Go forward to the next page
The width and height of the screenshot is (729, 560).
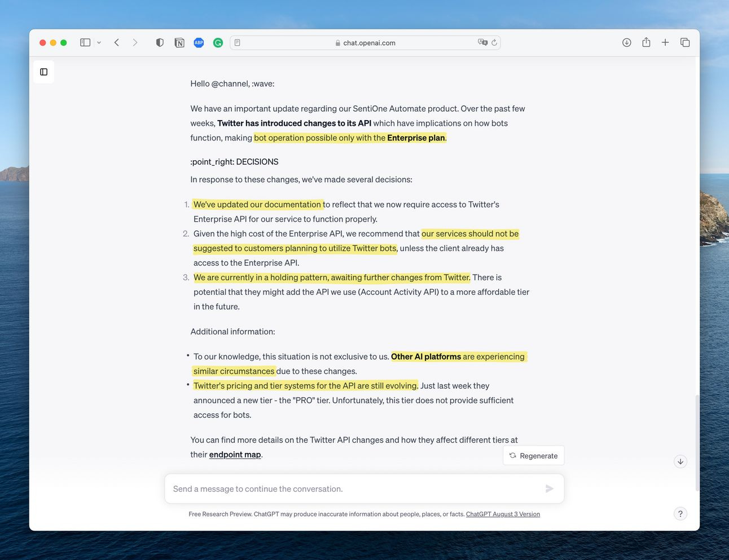click(x=135, y=42)
